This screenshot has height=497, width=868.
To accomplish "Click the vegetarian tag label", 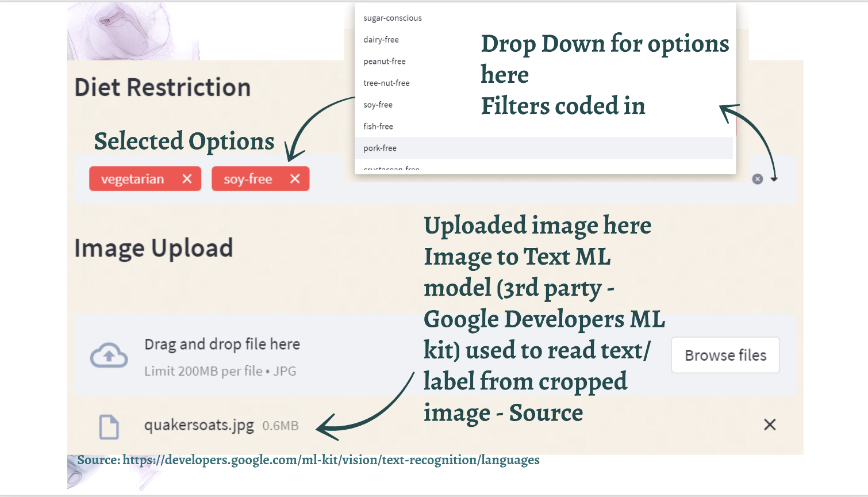I will [x=133, y=179].
